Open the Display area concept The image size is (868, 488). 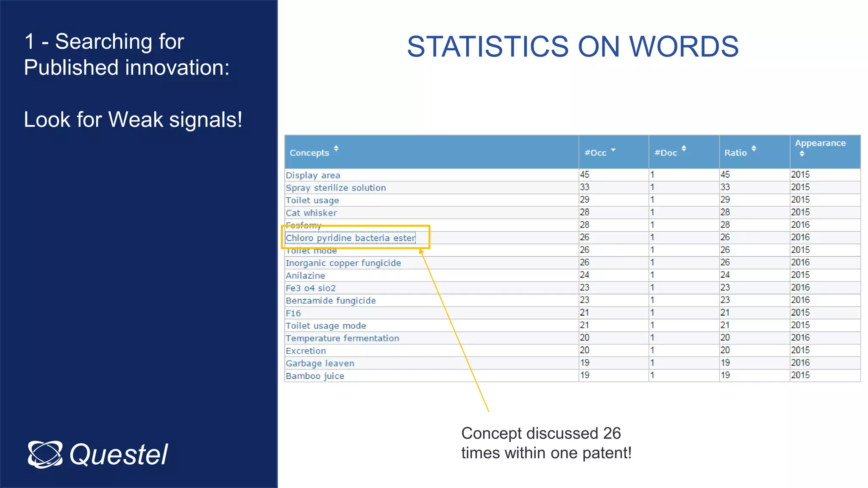[313, 175]
